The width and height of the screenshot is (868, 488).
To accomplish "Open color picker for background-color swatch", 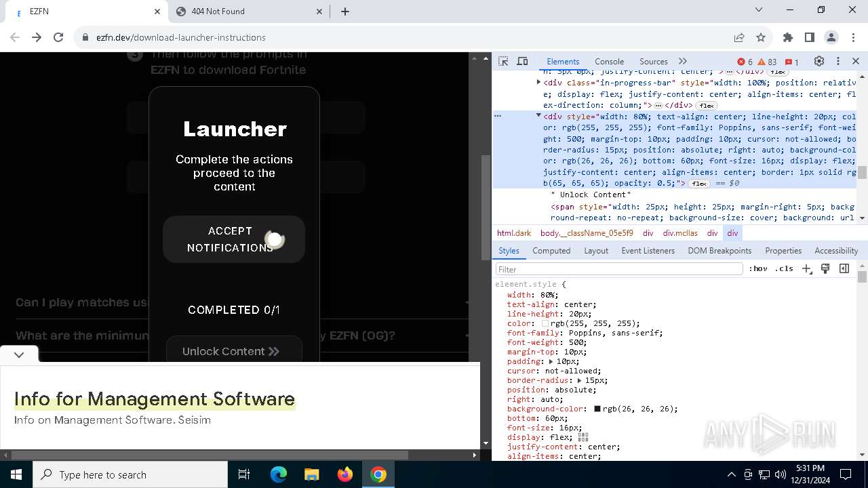I will (597, 409).
